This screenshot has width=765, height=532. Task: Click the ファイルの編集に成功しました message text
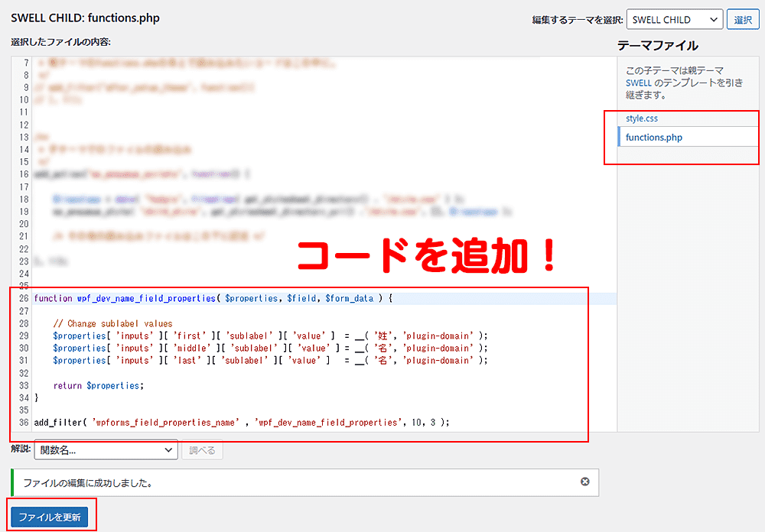88,483
